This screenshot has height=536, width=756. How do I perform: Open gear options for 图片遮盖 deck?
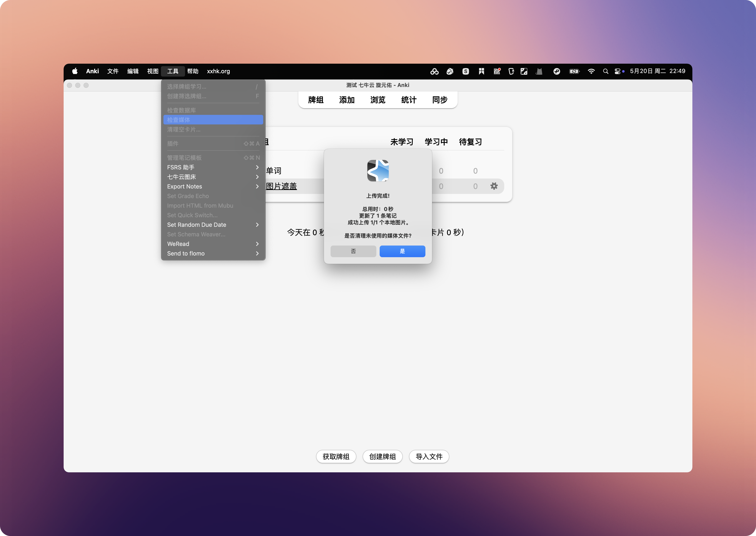[x=494, y=186]
